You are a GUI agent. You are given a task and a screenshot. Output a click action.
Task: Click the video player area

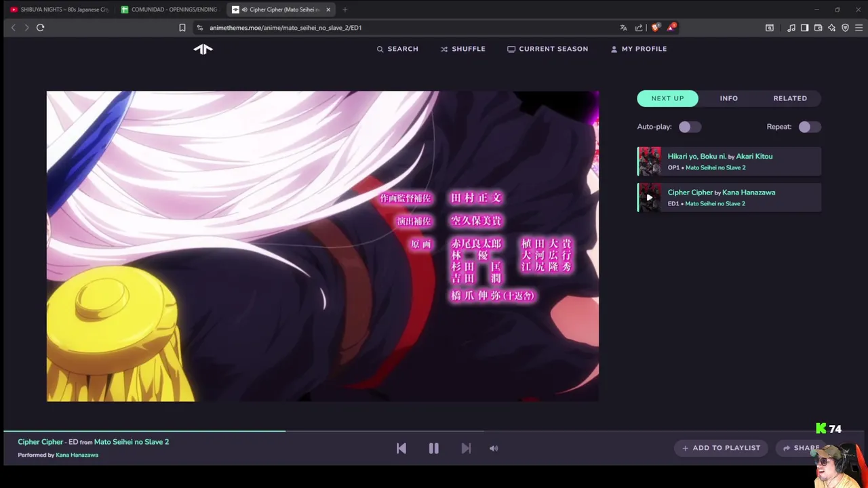(323, 246)
